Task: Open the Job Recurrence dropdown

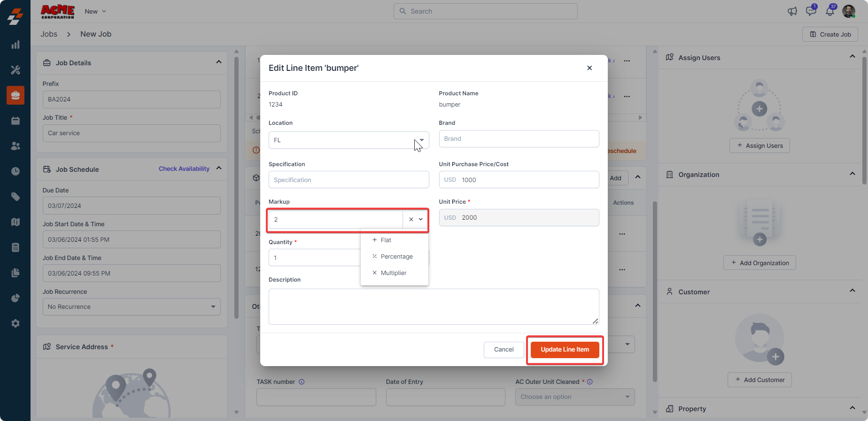Action: pos(132,306)
